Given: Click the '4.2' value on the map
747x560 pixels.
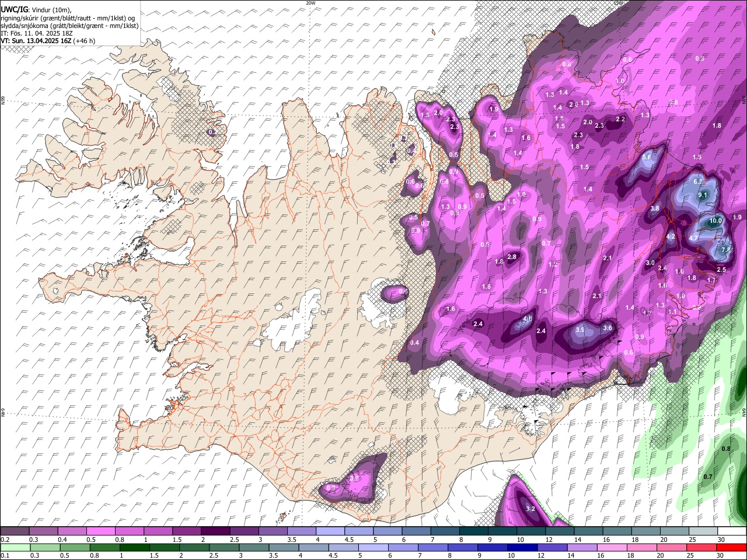Looking at the screenshot, I should point(671,236).
